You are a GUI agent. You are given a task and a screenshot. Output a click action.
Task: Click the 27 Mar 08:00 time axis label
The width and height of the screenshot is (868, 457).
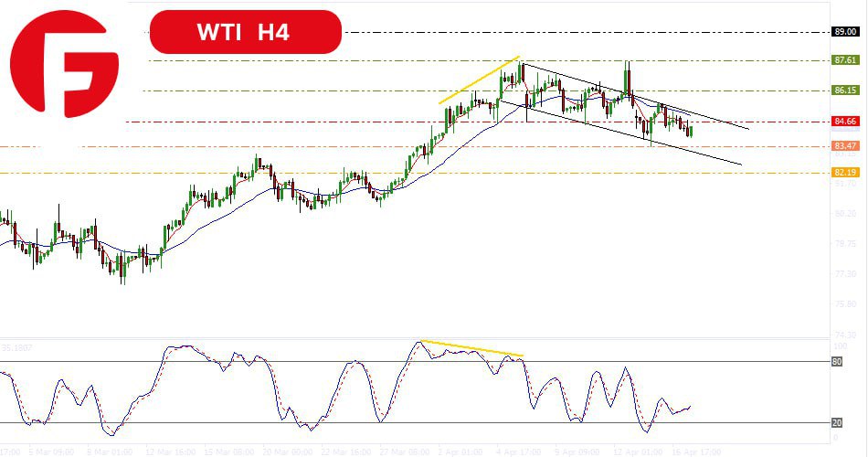[404, 452]
